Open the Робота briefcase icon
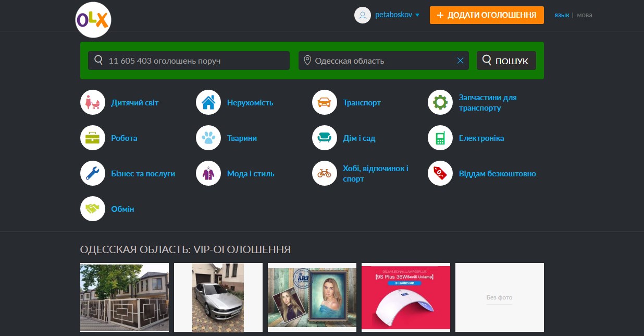 pyautogui.click(x=93, y=138)
